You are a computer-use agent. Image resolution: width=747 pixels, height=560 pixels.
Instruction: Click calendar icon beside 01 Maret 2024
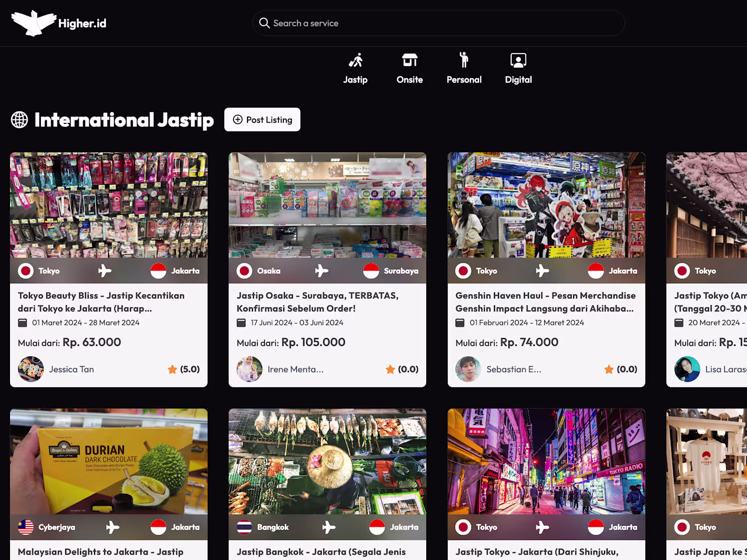coord(22,323)
